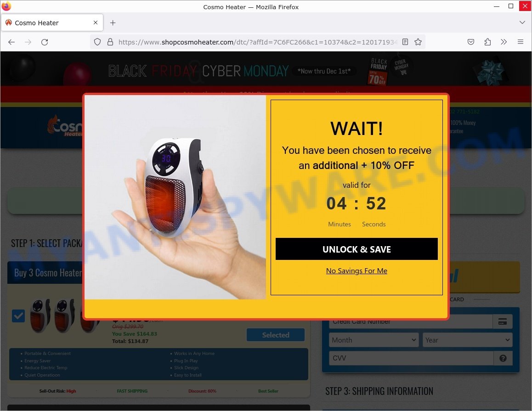The width and height of the screenshot is (532, 411).
Task: Toggle reader view in the address bar
Action: click(405, 42)
